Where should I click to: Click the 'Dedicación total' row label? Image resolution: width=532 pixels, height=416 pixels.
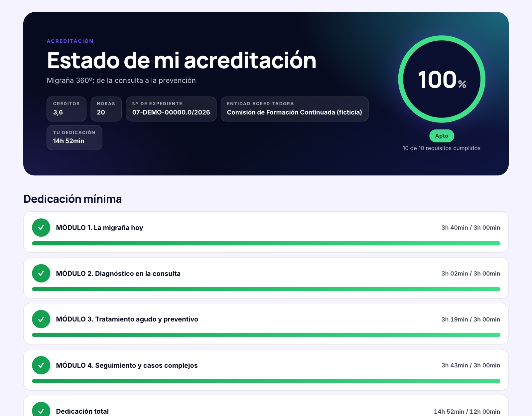(82, 411)
